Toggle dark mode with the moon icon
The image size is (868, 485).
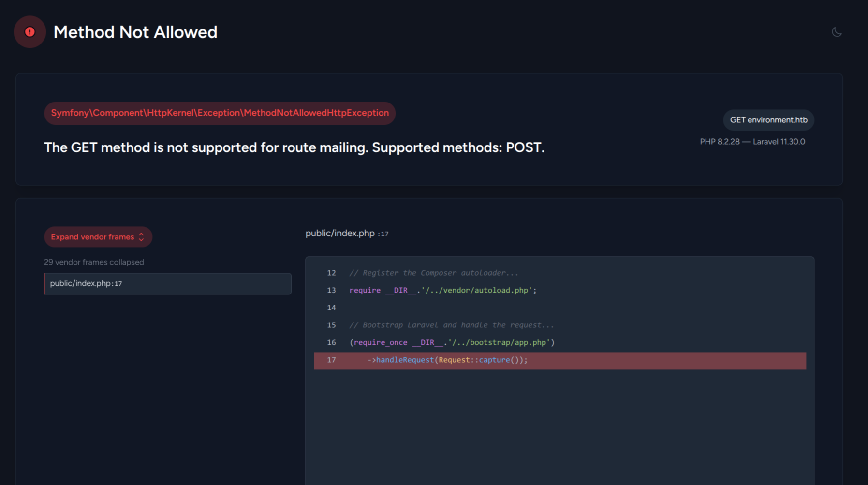[x=837, y=32]
